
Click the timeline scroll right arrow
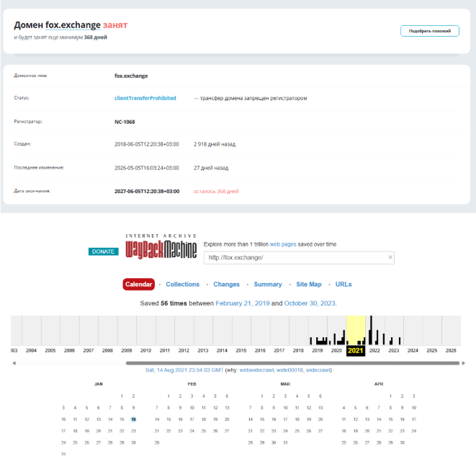pyautogui.click(x=463, y=363)
